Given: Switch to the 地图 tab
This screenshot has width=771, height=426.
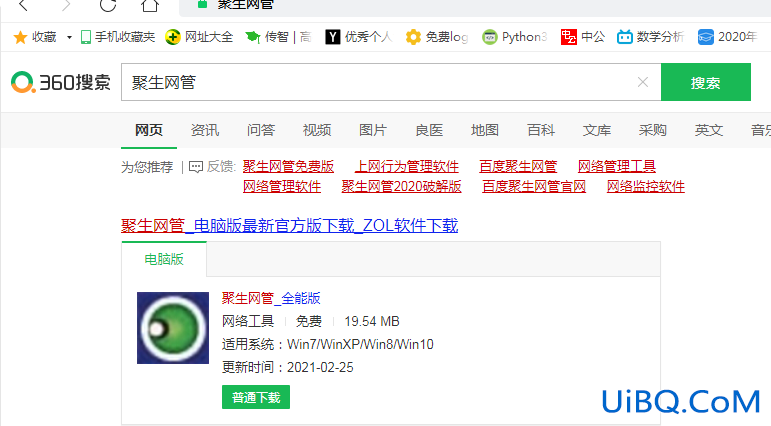Looking at the screenshot, I should point(485,130).
